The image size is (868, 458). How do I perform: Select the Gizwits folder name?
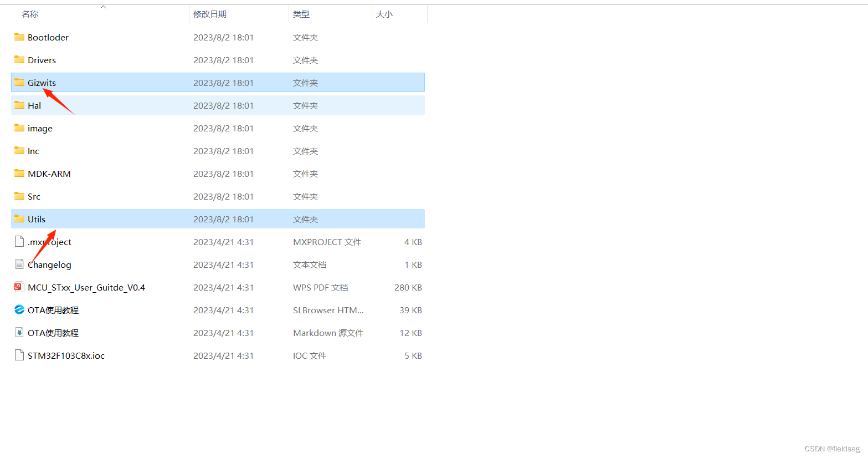coord(42,83)
